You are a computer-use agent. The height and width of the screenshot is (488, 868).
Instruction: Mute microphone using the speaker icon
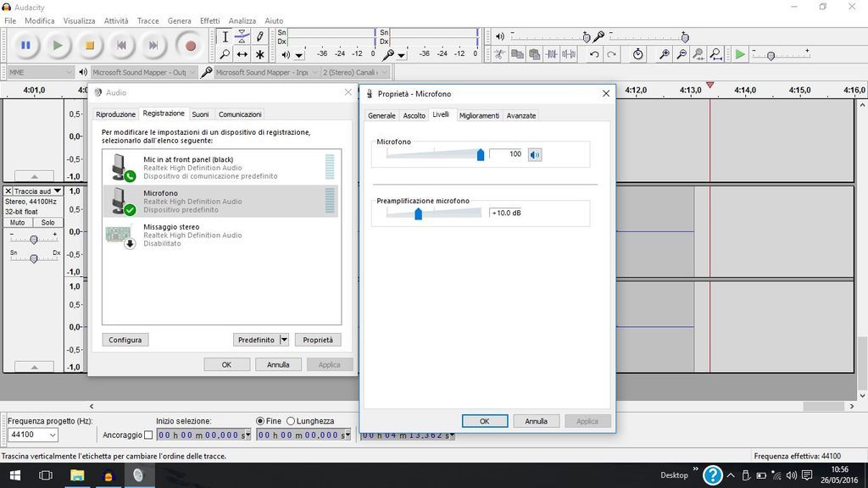(535, 154)
